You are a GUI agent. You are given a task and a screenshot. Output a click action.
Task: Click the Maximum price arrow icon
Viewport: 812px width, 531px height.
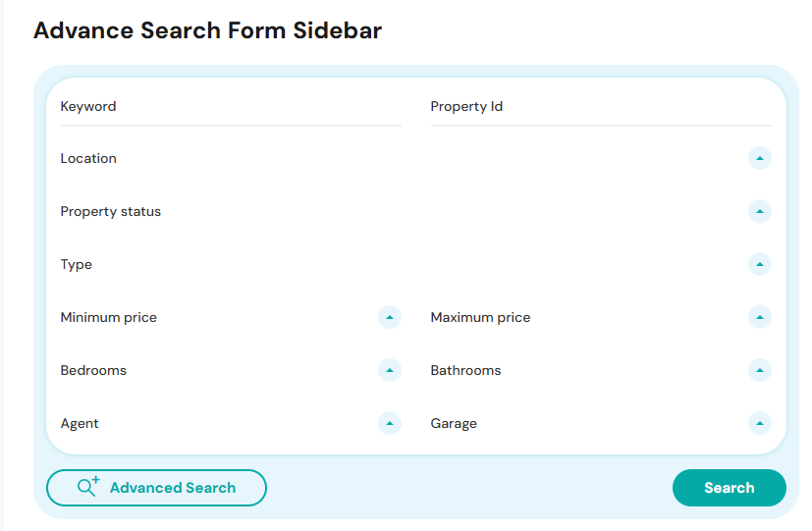click(760, 317)
